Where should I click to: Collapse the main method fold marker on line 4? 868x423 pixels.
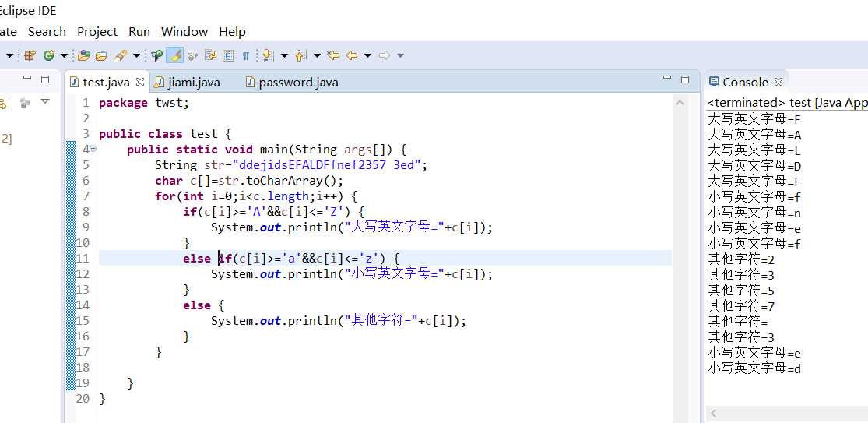coord(93,148)
